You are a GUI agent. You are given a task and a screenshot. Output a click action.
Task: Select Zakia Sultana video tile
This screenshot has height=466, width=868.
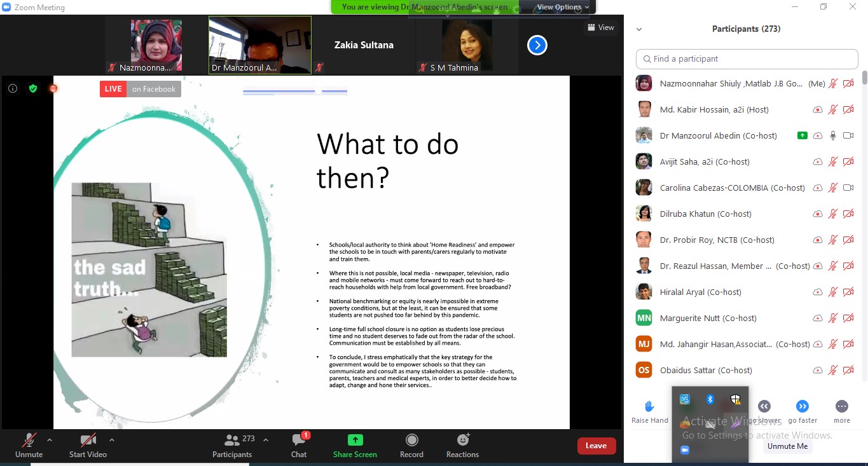364,45
